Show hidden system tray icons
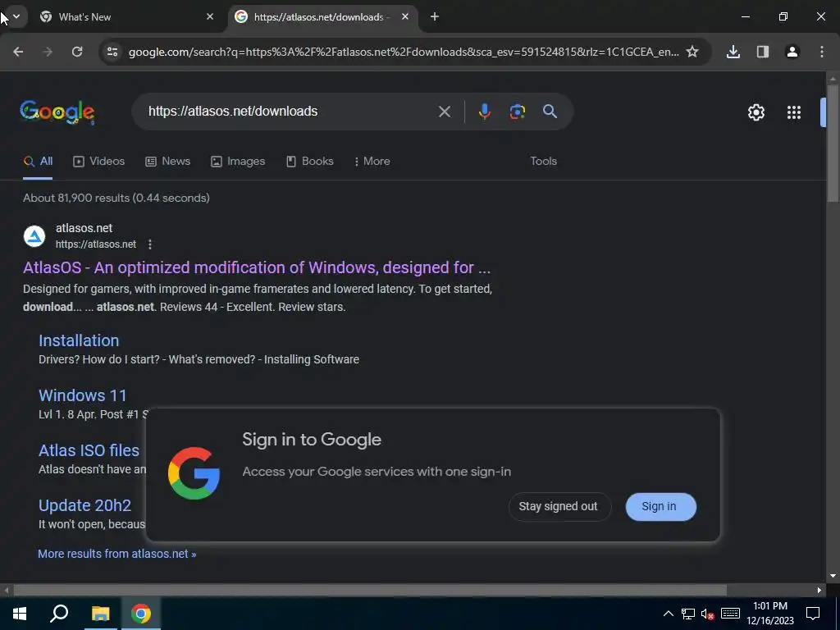The height and width of the screenshot is (630, 840). 668,614
